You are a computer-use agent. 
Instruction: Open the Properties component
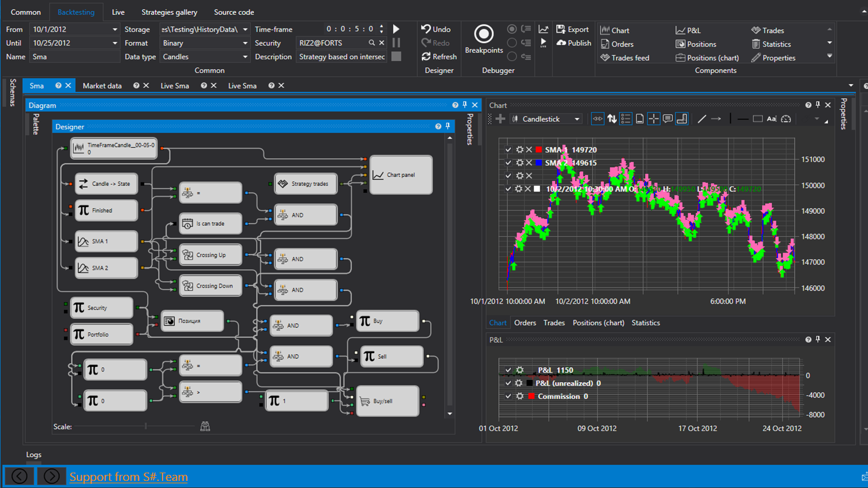[773, 57]
